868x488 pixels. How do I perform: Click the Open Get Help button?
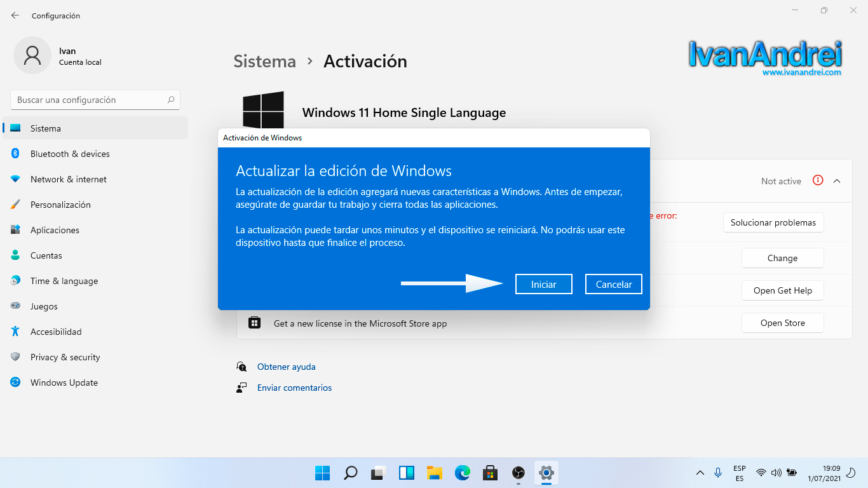pos(782,290)
